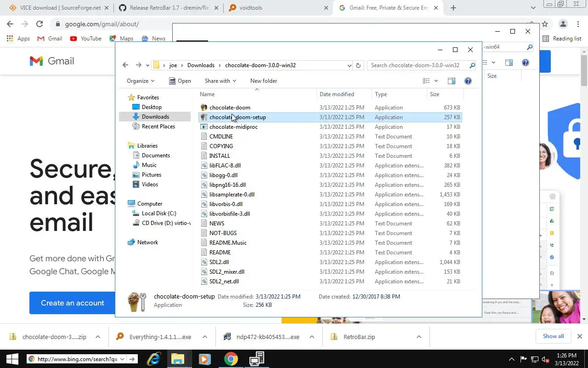Open the view options dropdown arrow
This screenshot has height=368, width=588.
[x=436, y=81]
